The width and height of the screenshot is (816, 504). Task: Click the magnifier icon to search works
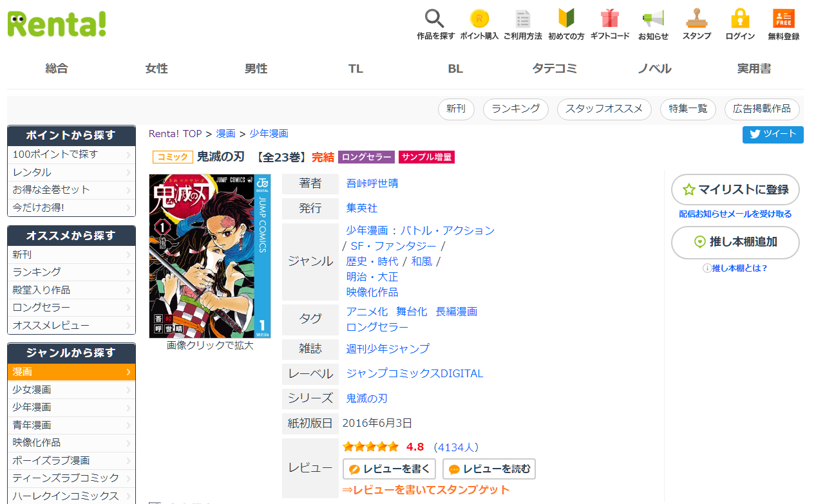[435, 19]
